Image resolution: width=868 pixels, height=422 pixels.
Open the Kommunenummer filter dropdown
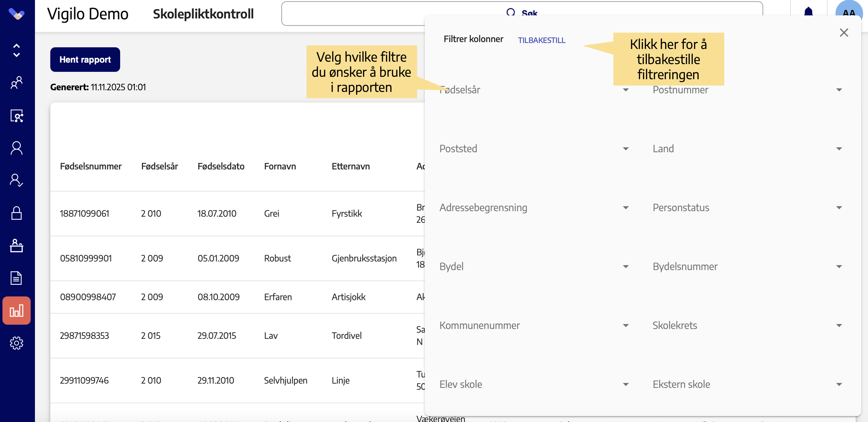pos(534,326)
